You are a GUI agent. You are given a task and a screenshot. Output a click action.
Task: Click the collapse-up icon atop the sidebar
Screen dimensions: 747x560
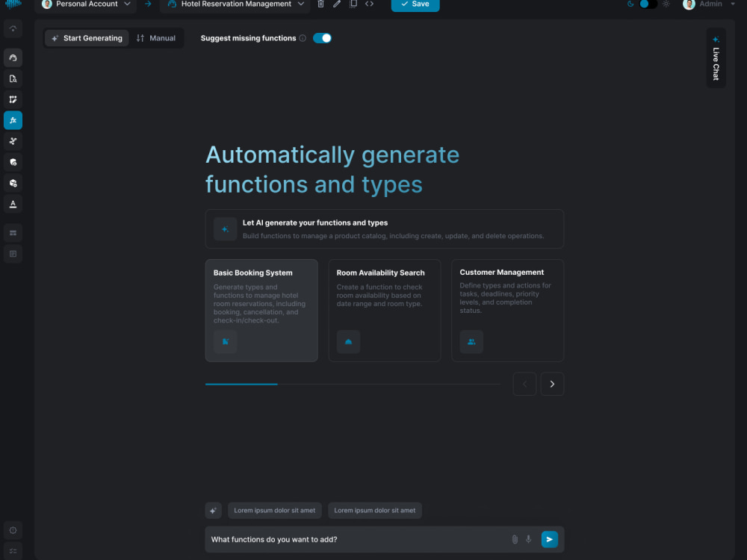coord(13,28)
